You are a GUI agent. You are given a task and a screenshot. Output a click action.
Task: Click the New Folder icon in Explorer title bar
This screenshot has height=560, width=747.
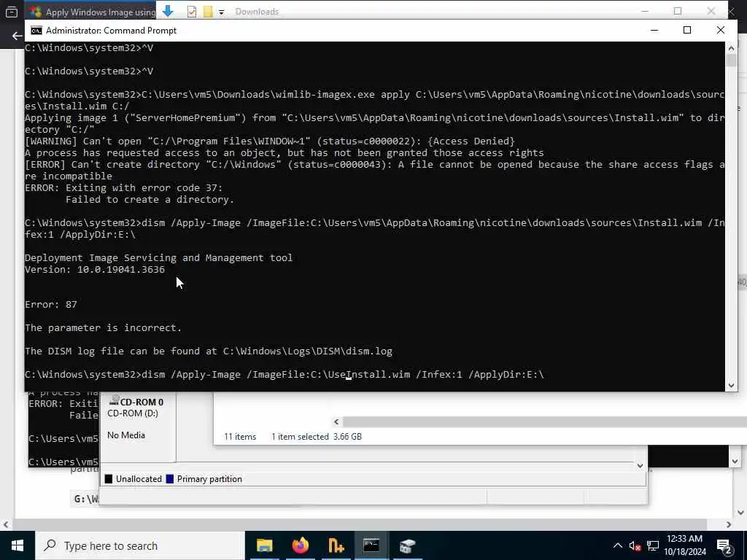tap(208, 12)
